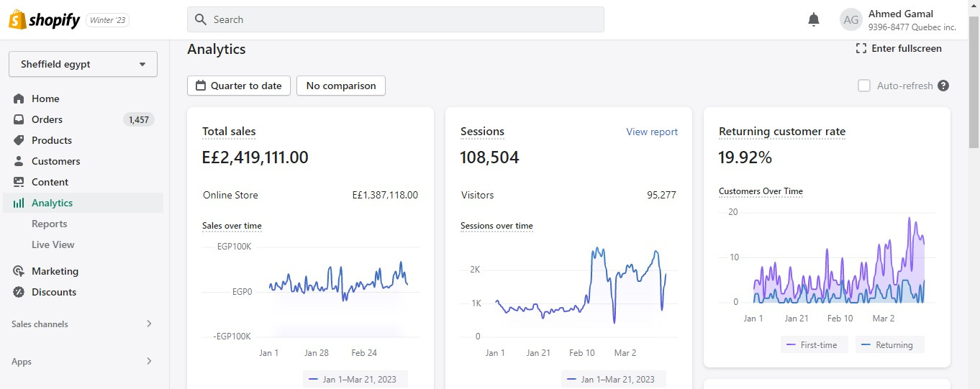Click Enter fullscreen button
This screenshot has width=980, height=389.
click(x=899, y=48)
